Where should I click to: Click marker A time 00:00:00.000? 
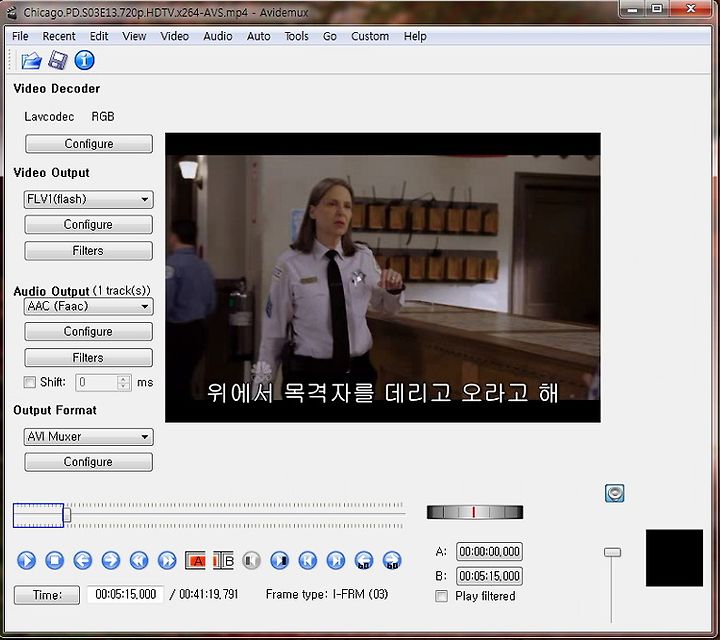click(x=489, y=551)
